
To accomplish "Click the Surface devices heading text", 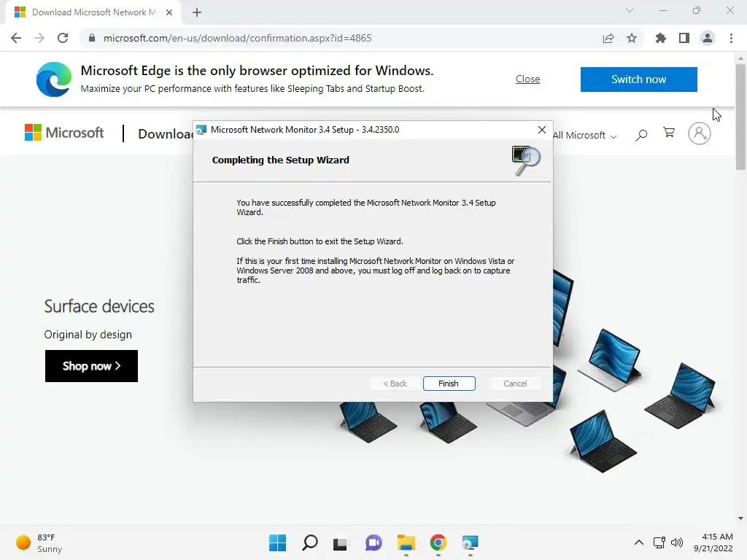I will 99,306.
